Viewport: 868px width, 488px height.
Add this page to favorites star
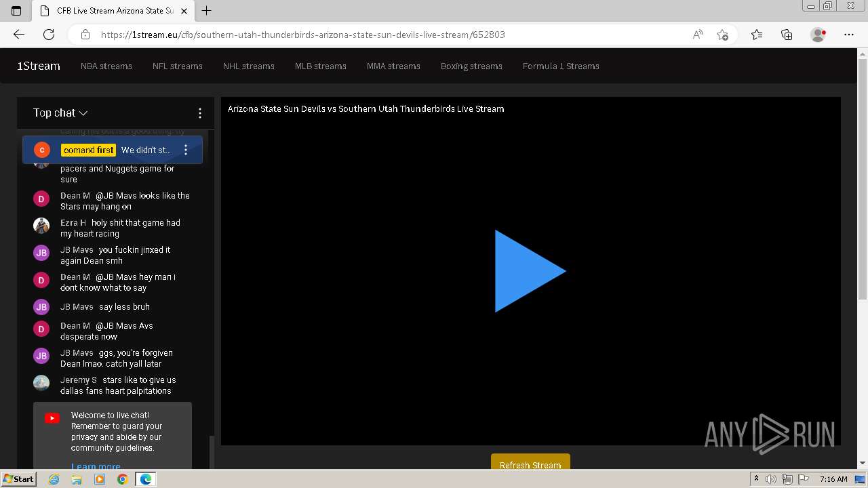point(723,35)
